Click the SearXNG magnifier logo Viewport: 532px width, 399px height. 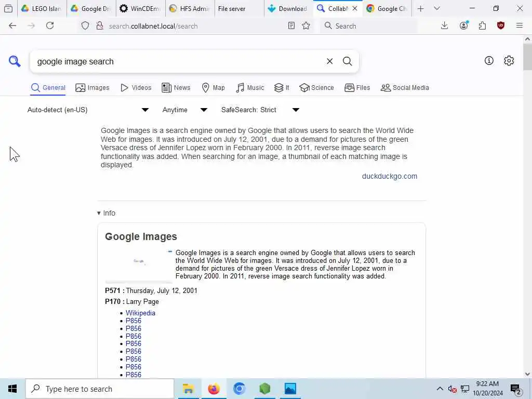(15, 61)
